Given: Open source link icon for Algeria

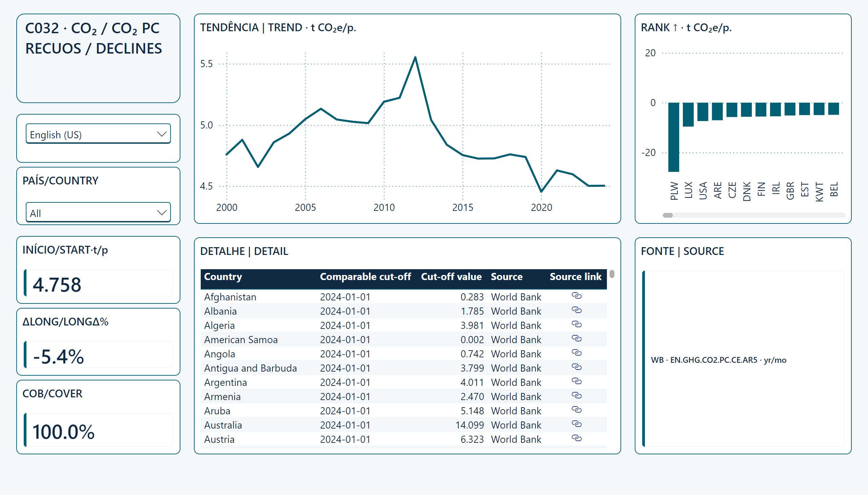Looking at the screenshot, I should (x=576, y=324).
